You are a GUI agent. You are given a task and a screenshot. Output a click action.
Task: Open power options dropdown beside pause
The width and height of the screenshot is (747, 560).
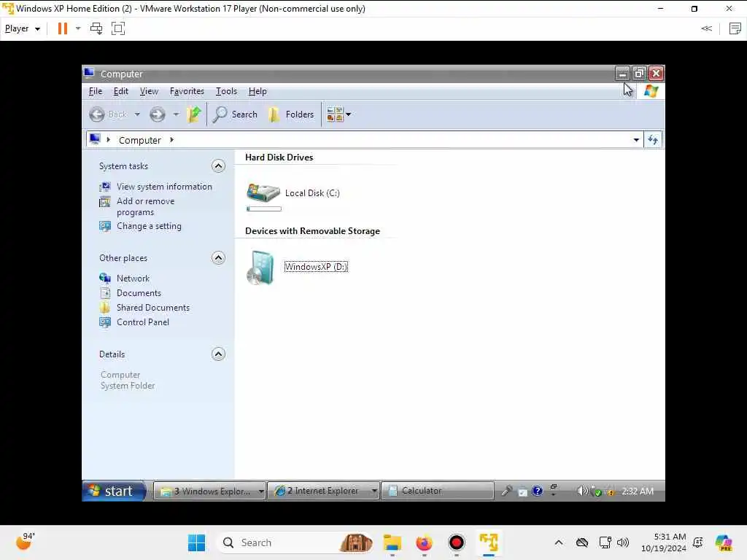point(78,28)
